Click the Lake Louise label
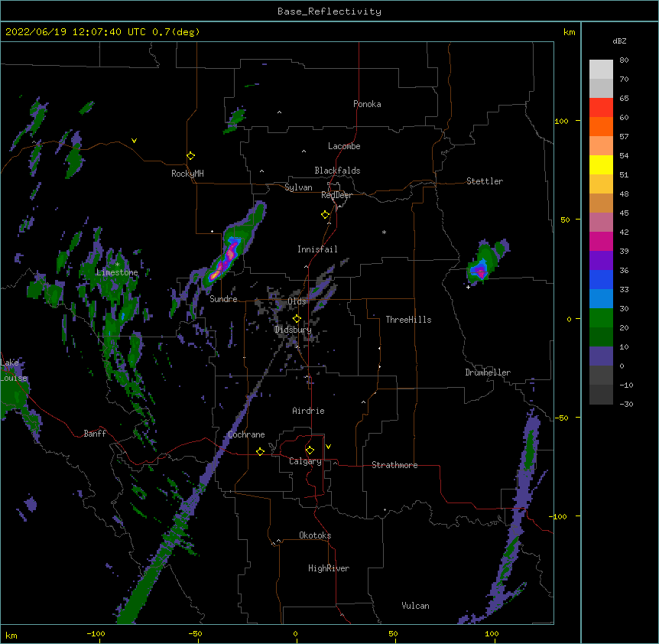 [x=14, y=370]
